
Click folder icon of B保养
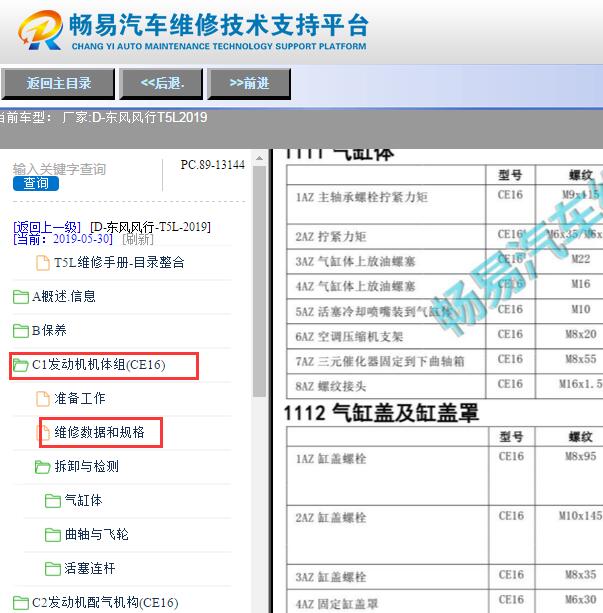point(21,331)
